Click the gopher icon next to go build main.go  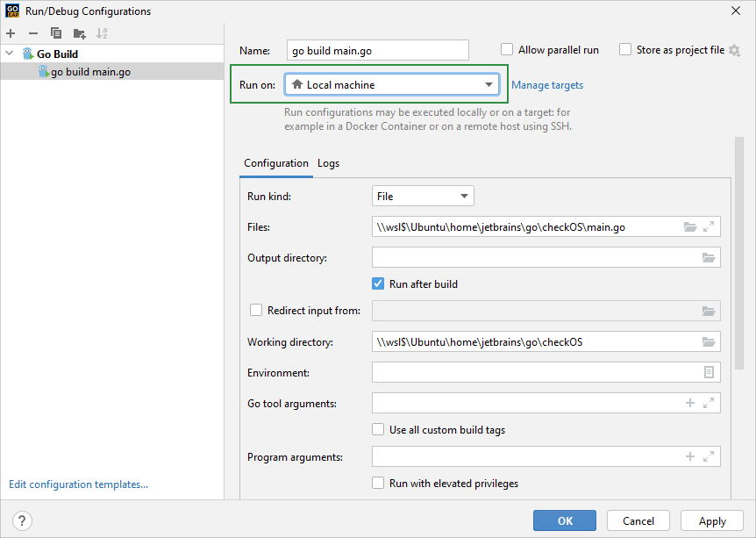pyautogui.click(x=44, y=71)
